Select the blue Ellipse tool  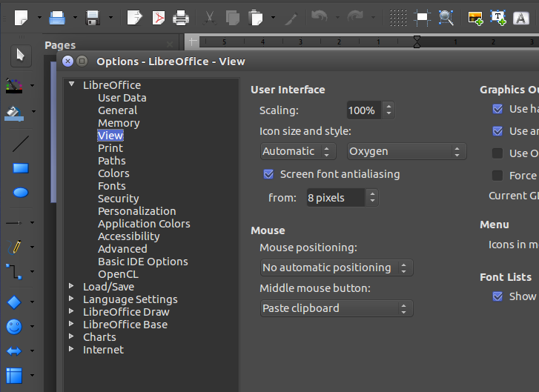[x=21, y=193]
